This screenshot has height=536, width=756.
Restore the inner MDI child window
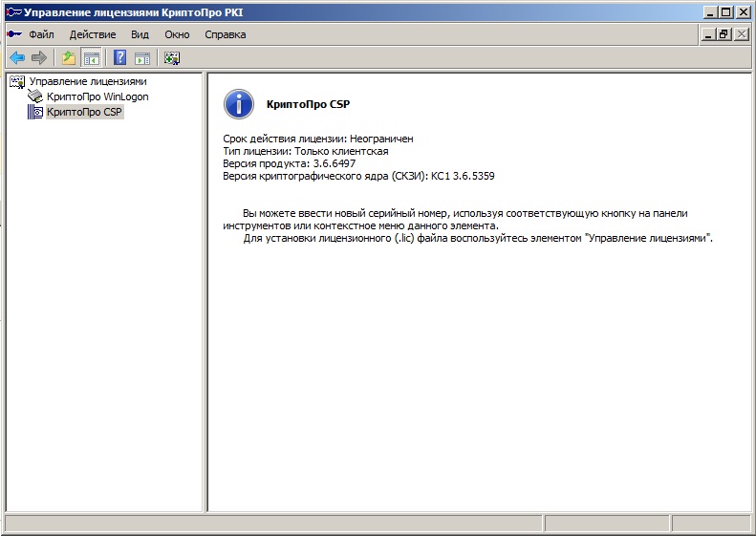click(x=724, y=34)
